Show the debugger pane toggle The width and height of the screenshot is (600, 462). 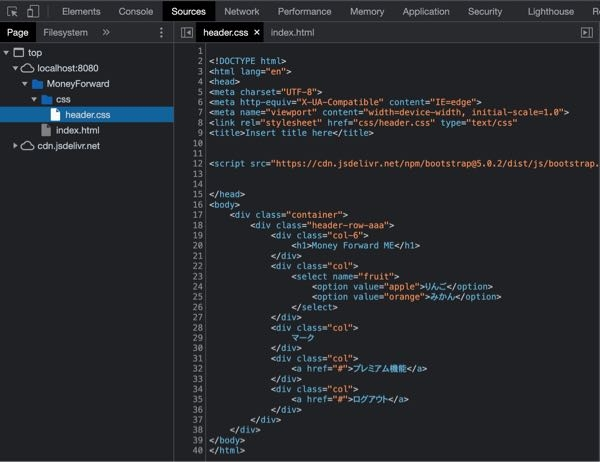[586, 33]
